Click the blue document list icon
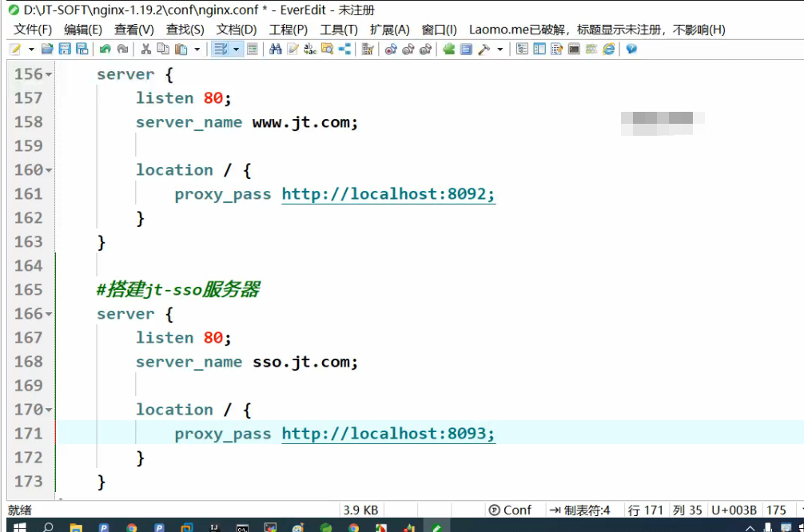804x532 pixels. 466,50
